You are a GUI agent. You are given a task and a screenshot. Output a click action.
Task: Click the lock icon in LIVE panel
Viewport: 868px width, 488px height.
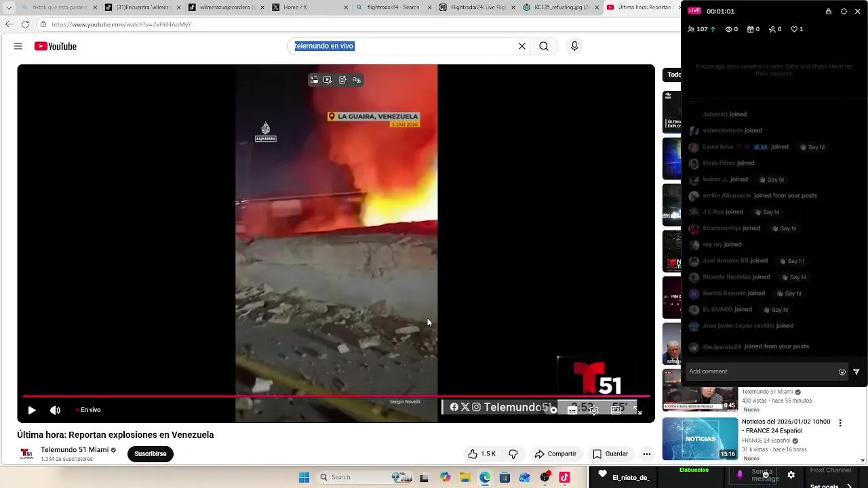tap(829, 12)
